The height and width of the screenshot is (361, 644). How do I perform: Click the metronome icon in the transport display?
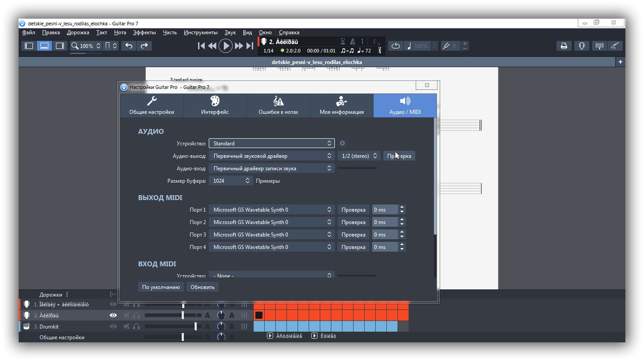353,41
